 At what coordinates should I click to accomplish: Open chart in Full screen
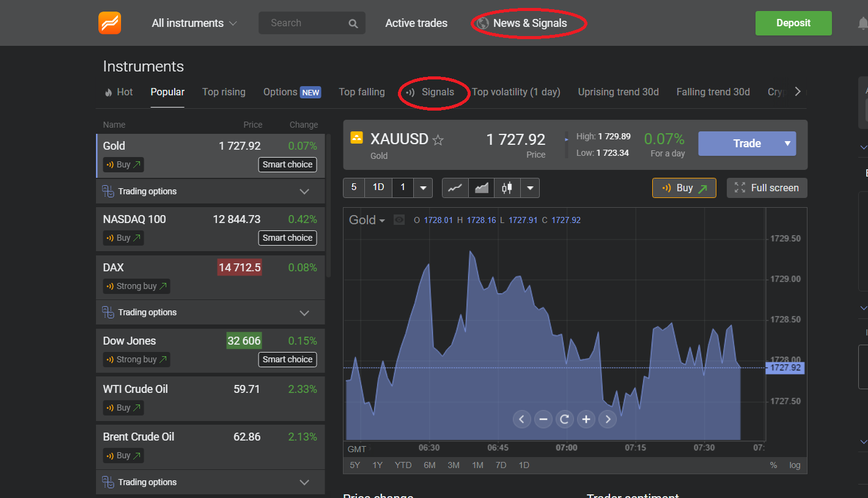767,188
